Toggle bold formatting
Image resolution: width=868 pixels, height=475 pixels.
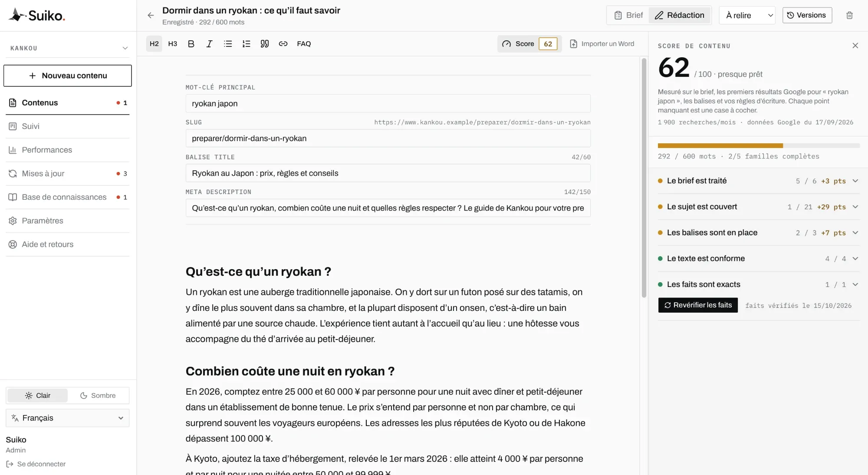pyautogui.click(x=191, y=44)
